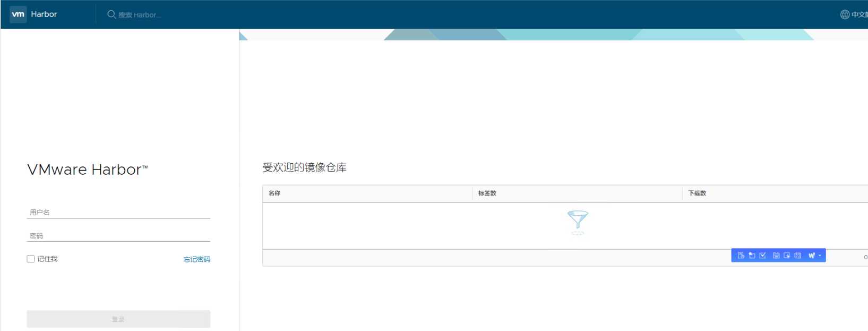Click the 登录 login button
Image resolution: width=868 pixels, height=331 pixels.
(118, 319)
